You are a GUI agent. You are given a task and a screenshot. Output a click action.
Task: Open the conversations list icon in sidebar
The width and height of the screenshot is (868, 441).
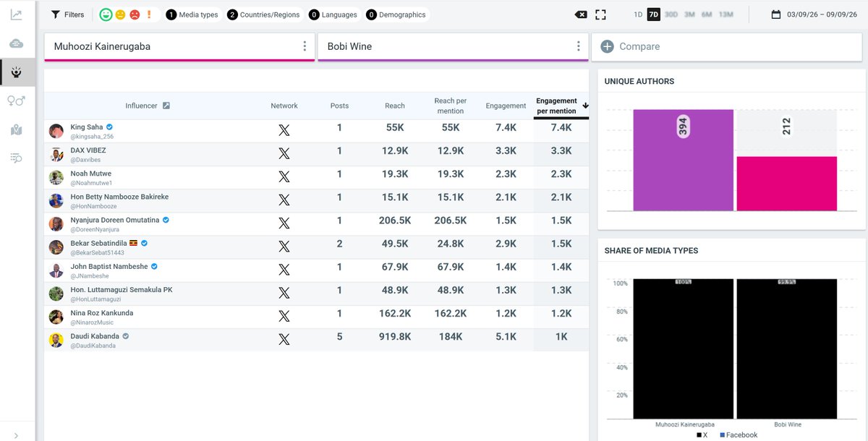pos(16,158)
